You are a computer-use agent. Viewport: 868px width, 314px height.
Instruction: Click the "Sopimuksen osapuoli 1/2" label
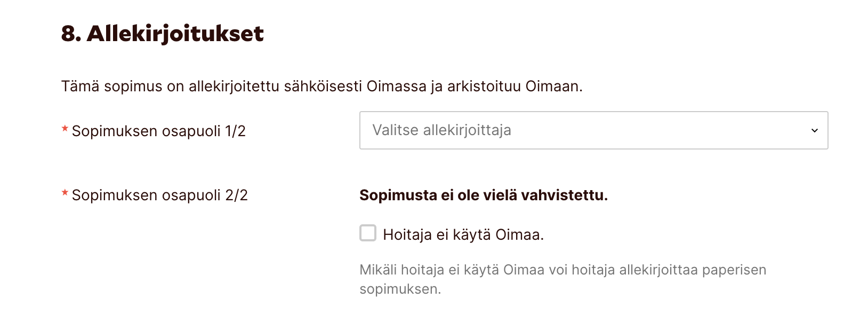click(158, 131)
